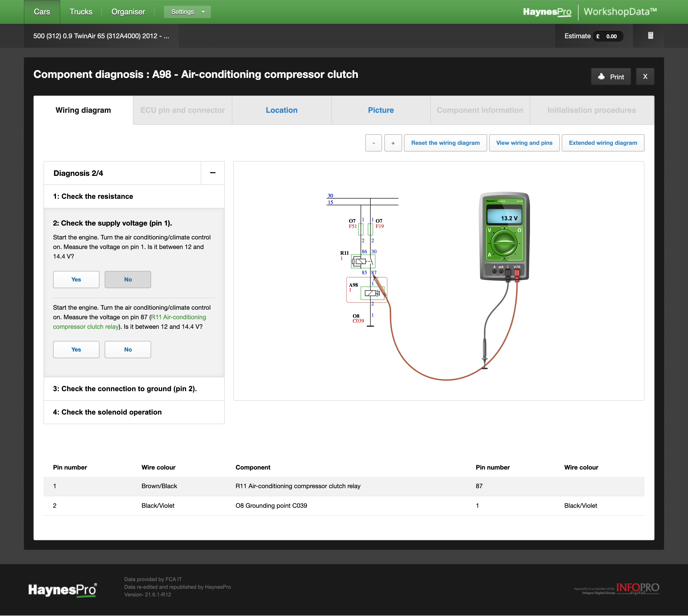Click the pin number 87 table cell

[x=479, y=486]
